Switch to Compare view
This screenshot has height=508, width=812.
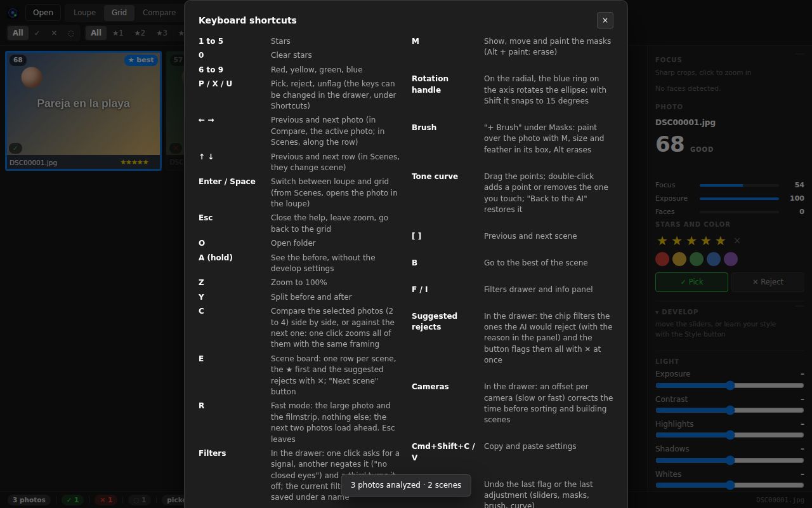159,13
